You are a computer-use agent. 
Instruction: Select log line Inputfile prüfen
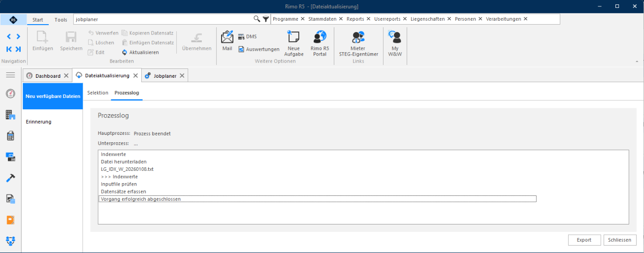click(x=119, y=184)
